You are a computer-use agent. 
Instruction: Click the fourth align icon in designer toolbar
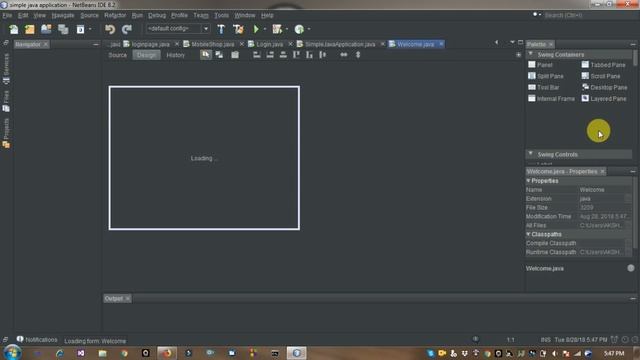(296, 55)
